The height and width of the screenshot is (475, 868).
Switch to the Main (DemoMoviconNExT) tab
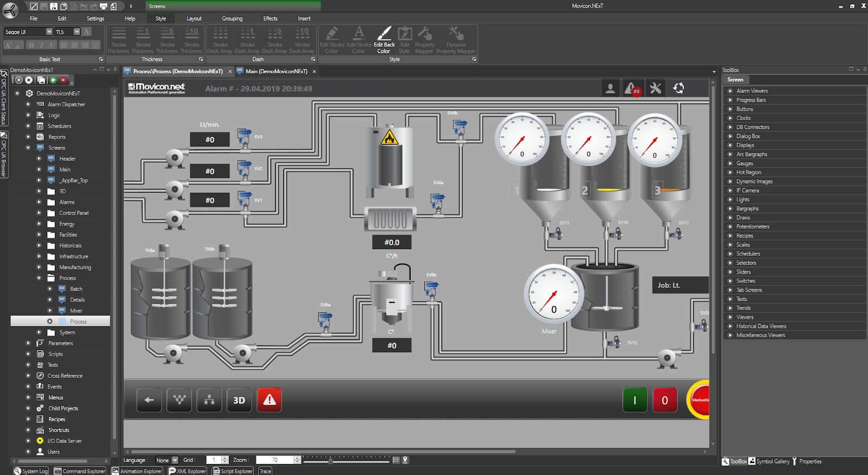coord(276,71)
